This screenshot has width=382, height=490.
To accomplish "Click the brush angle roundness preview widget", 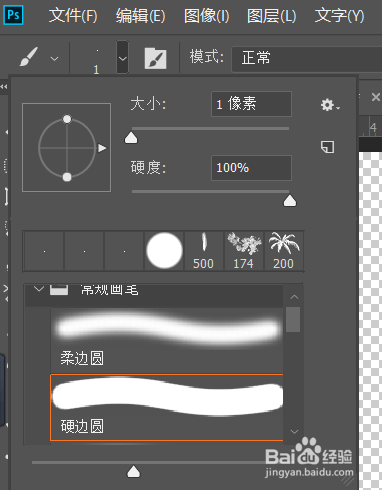I will coord(67,147).
